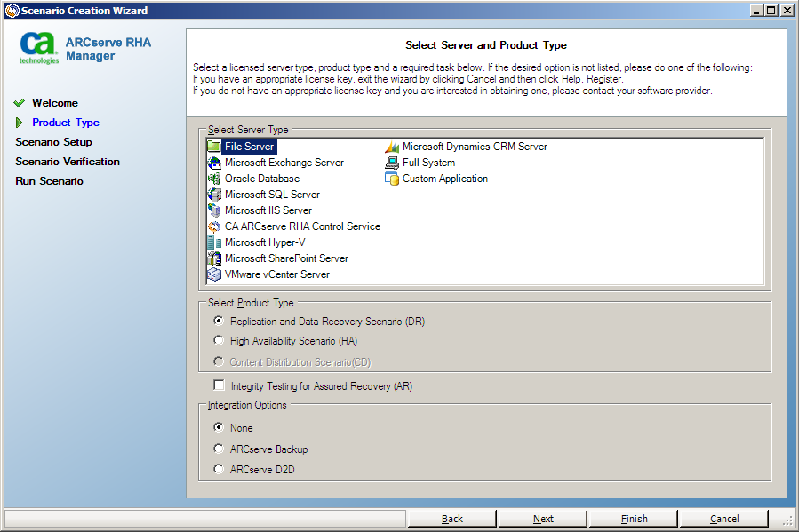
Task: Select the Microsoft Hyper-V icon
Action: point(213,242)
